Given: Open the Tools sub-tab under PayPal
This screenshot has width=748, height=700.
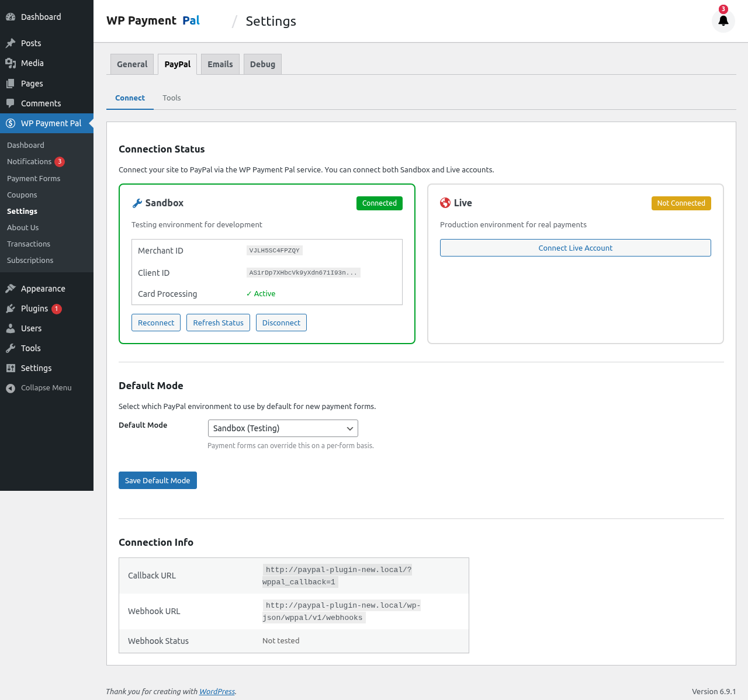Looking at the screenshot, I should [171, 98].
